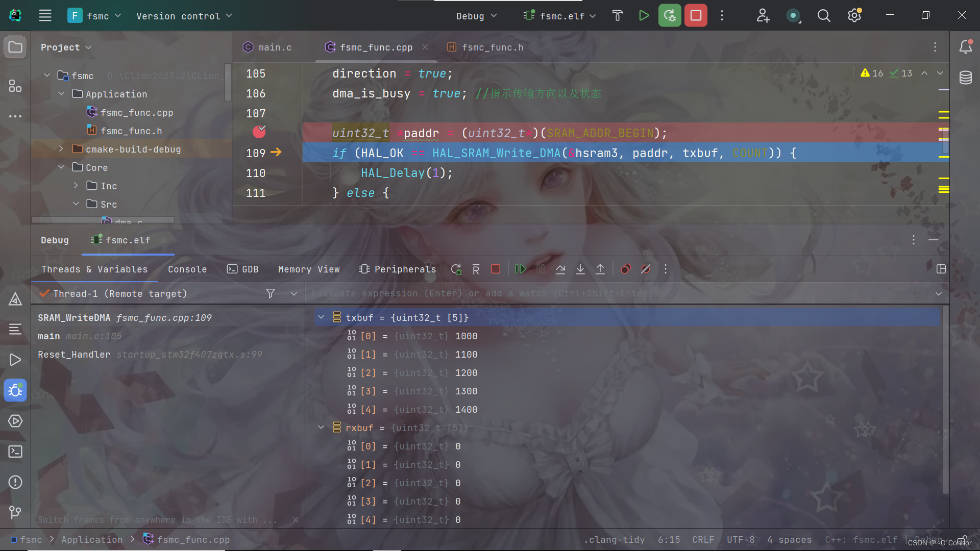Step into the HAL_SRAM_Write_DMA call
The width and height of the screenshot is (980, 551).
[580, 269]
